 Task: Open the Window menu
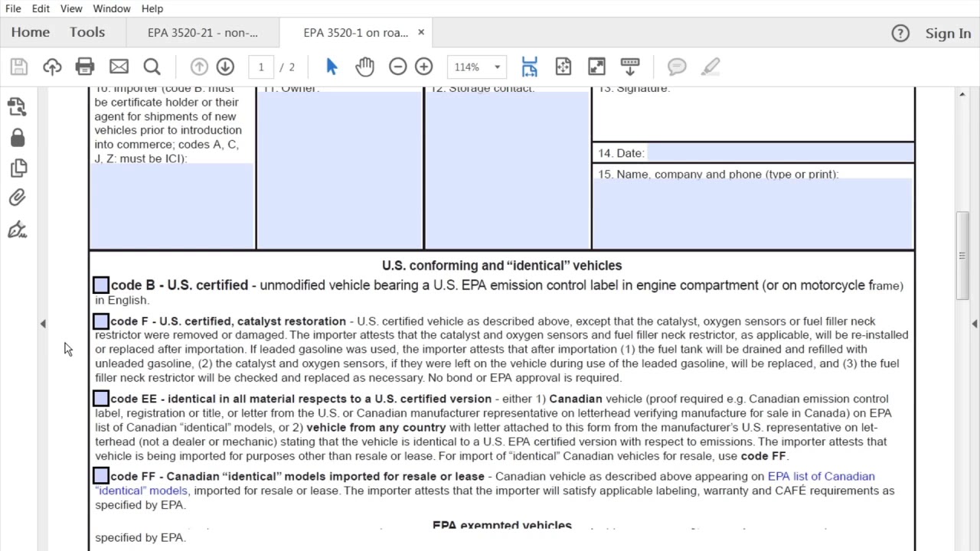click(112, 8)
